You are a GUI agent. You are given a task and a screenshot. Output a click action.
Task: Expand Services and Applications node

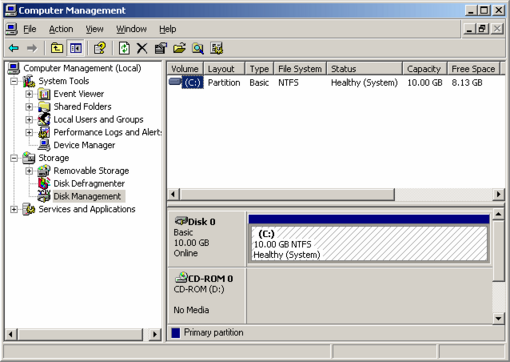click(x=14, y=209)
